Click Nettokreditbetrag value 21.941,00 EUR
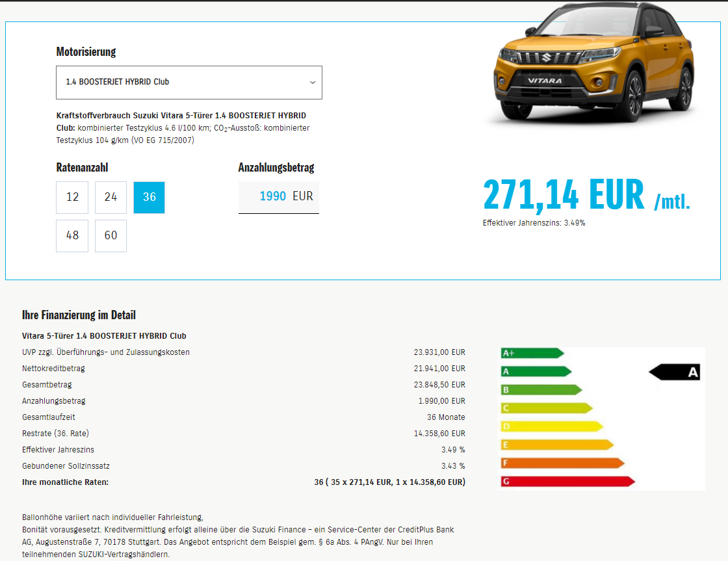The height and width of the screenshot is (561, 728). 439,369
